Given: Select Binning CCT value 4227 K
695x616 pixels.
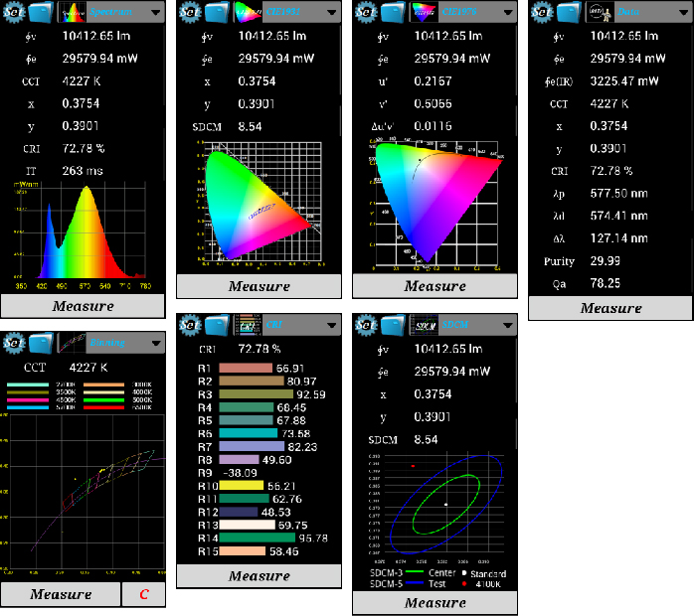Looking at the screenshot, I should tap(88, 368).
